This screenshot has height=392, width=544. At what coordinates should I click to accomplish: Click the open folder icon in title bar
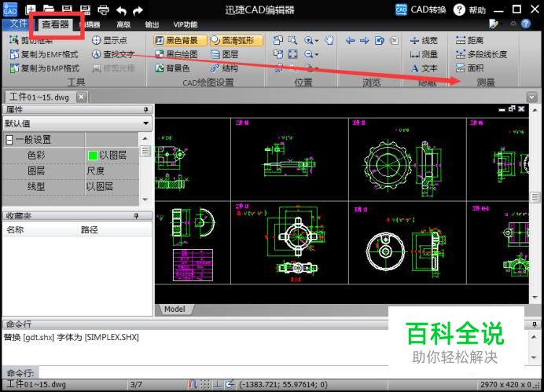click(x=49, y=9)
